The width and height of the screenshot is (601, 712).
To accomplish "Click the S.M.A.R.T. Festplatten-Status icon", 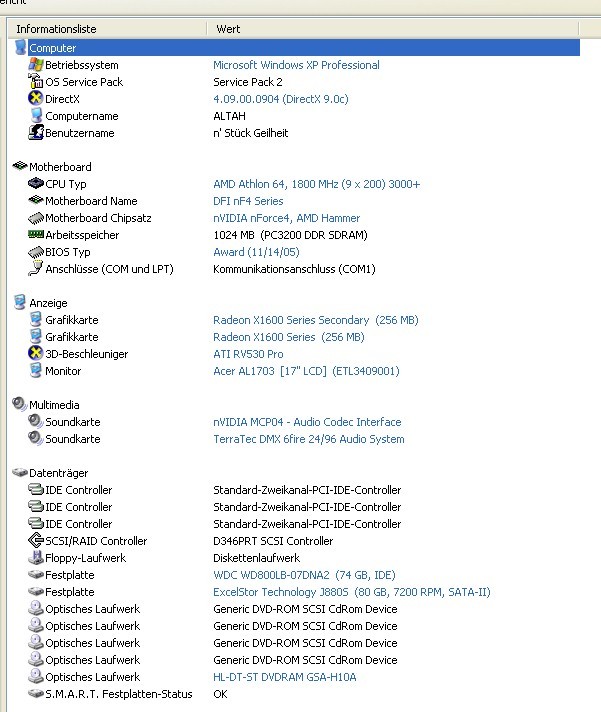I will 36,693.
